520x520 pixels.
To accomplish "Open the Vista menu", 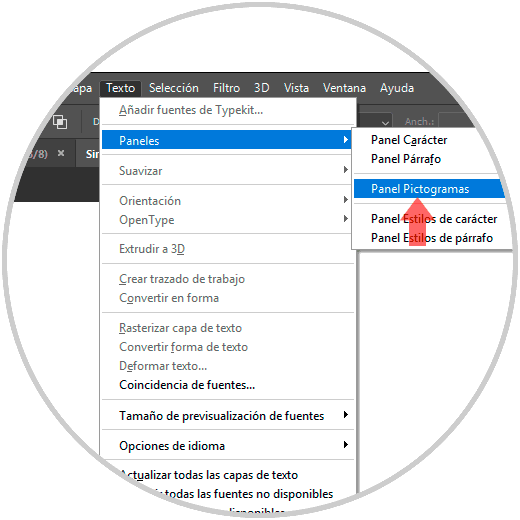I will (x=296, y=88).
